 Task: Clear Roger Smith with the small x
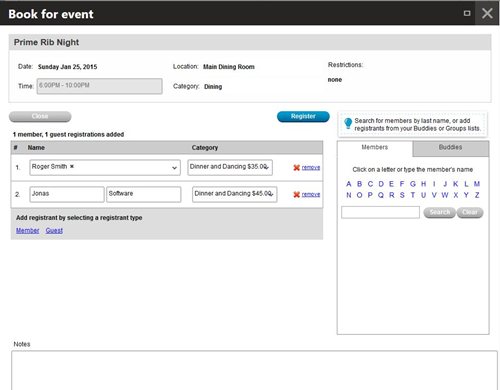72,166
